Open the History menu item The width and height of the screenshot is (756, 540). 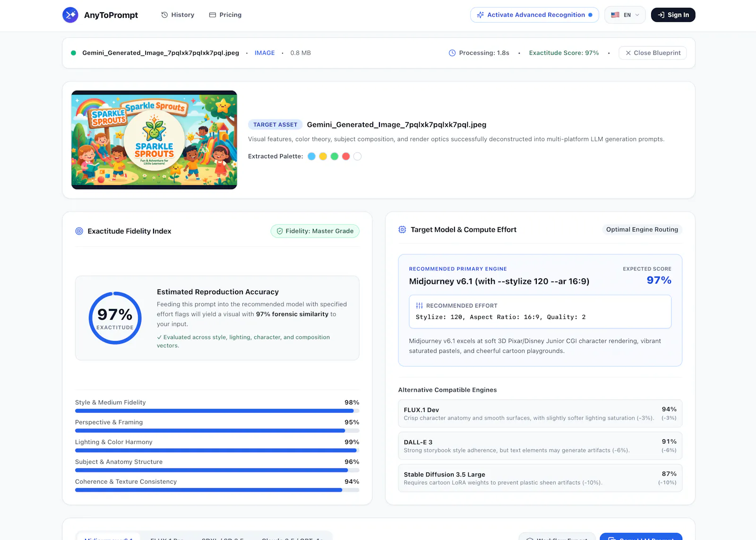coord(178,15)
